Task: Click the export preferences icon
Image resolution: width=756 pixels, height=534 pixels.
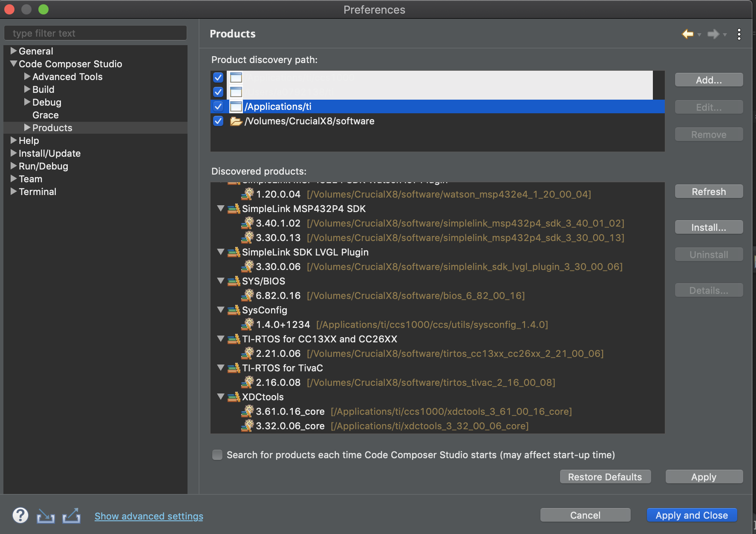Action: (x=71, y=515)
